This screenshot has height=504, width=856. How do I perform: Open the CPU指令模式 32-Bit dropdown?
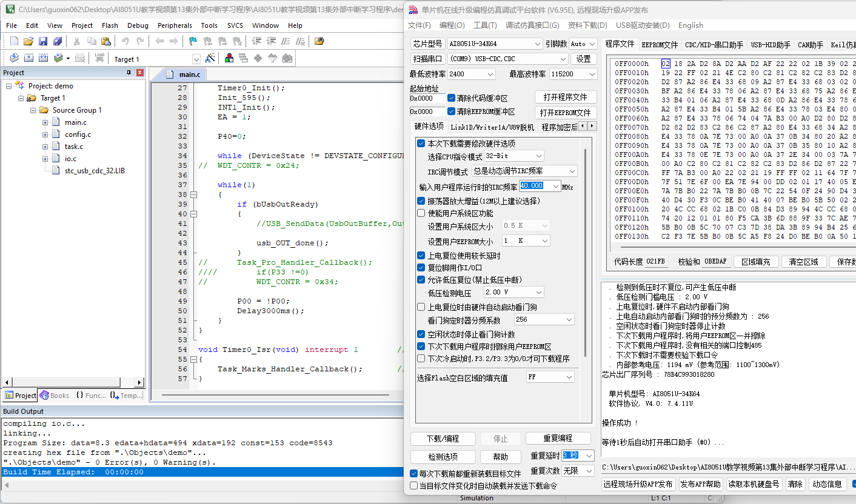coord(513,156)
